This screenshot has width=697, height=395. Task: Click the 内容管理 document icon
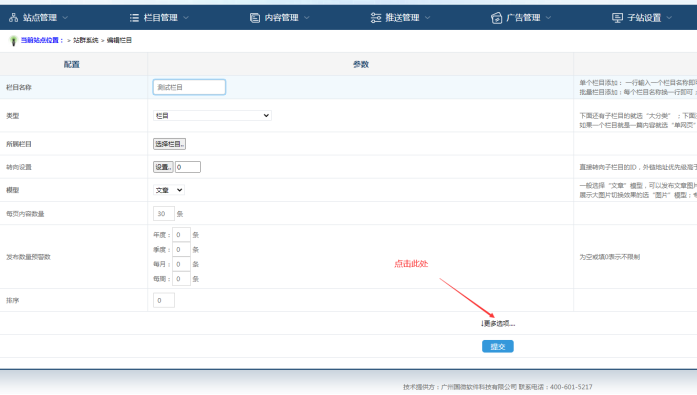[255, 18]
